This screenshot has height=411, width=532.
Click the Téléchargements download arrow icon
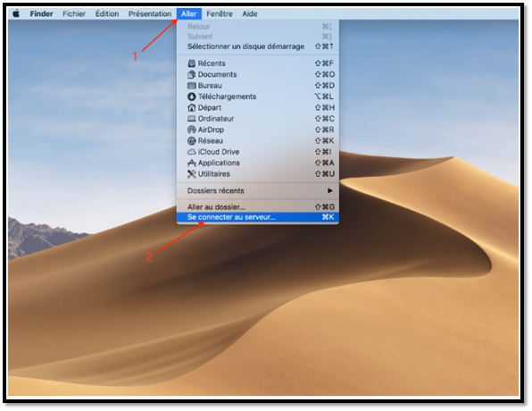coord(192,96)
